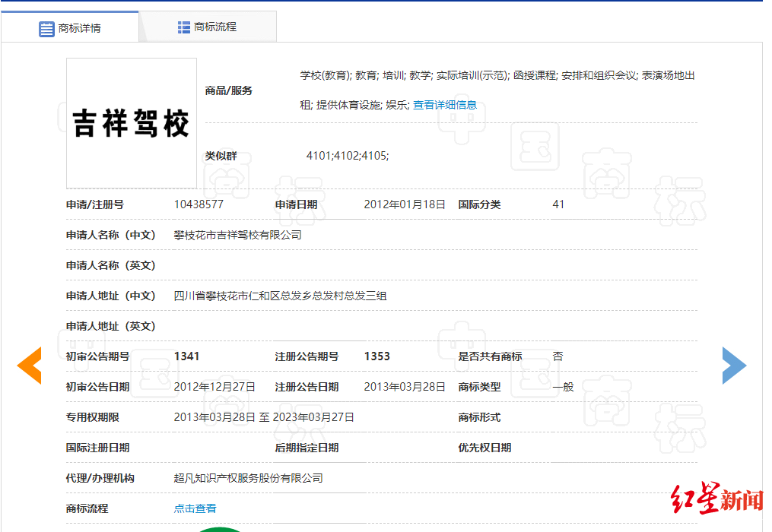Click the 商品/服务 label
This screenshot has width=772, height=532.
[x=228, y=90]
